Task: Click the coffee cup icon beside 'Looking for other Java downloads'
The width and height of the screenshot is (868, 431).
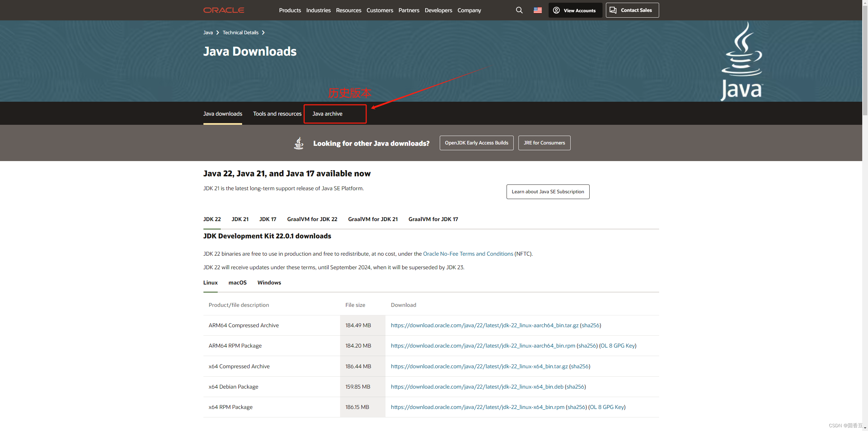Action: [x=299, y=143]
